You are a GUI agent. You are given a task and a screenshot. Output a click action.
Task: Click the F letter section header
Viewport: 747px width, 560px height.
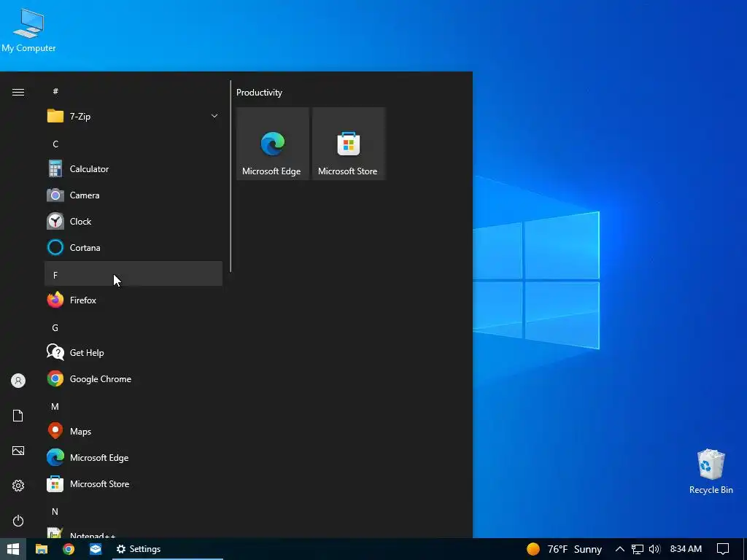click(133, 274)
